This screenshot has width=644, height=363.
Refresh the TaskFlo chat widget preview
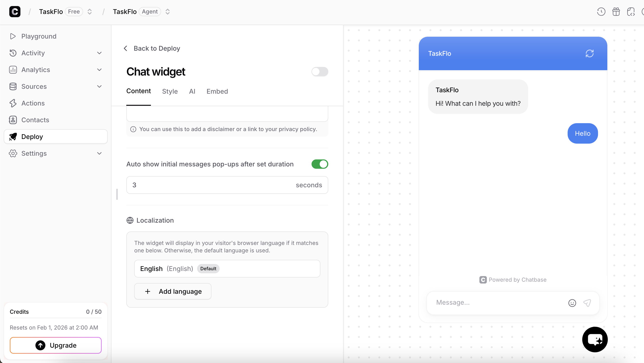click(x=590, y=53)
